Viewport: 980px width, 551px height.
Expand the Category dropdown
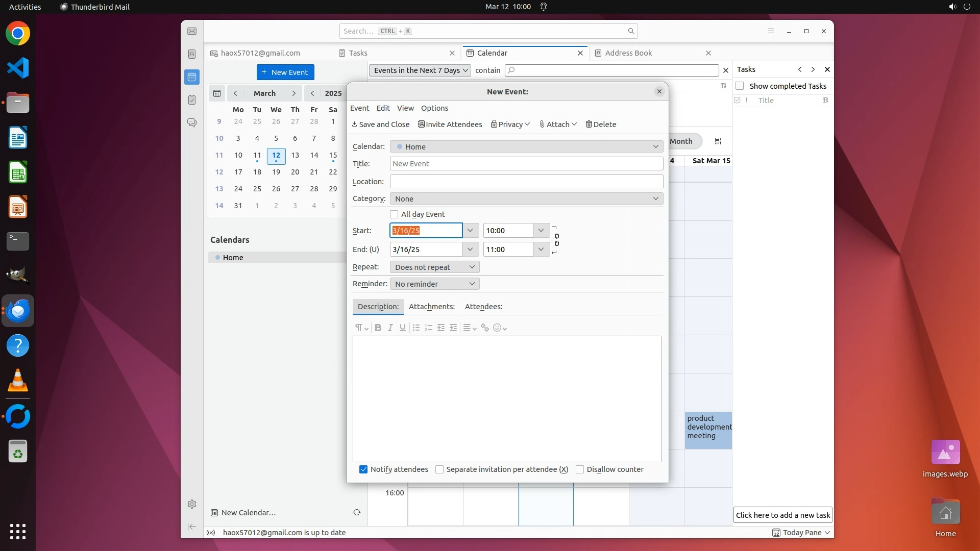tap(526, 198)
